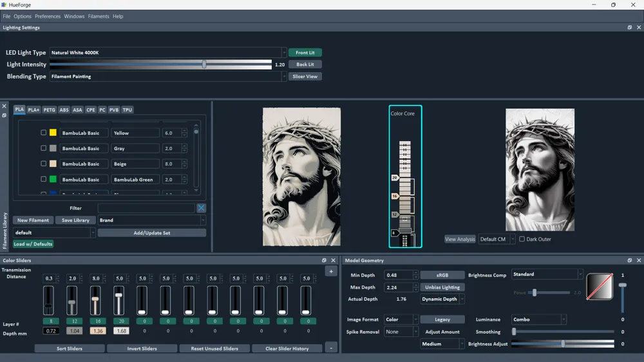644x362 pixels.
Task: Close the Color Sliders panel
Action: point(333,260)
